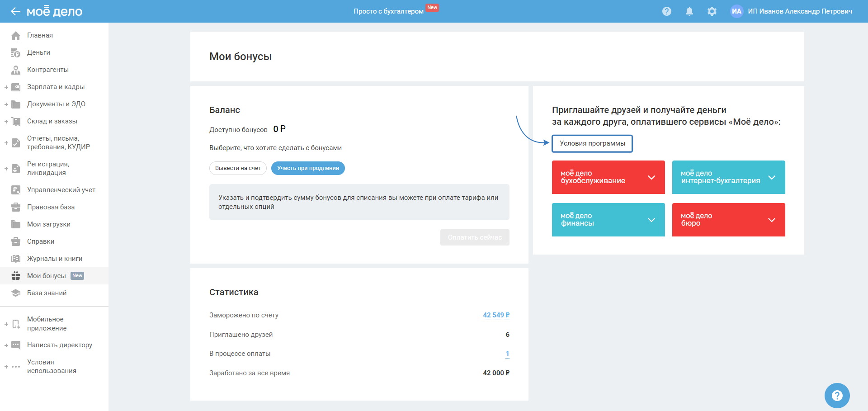This screenshot has width=868, height=411.
Task: Open the help question mark icon in header
Action: coord(667,11)
